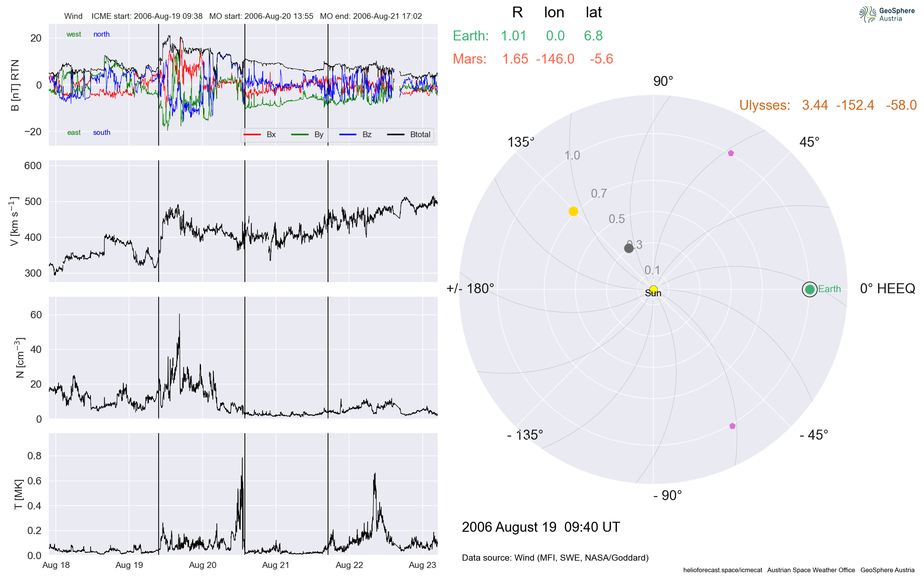This screenshot has height=578, width=924.
Task: Click the green 'west' annotation
Action: [74, 34]
